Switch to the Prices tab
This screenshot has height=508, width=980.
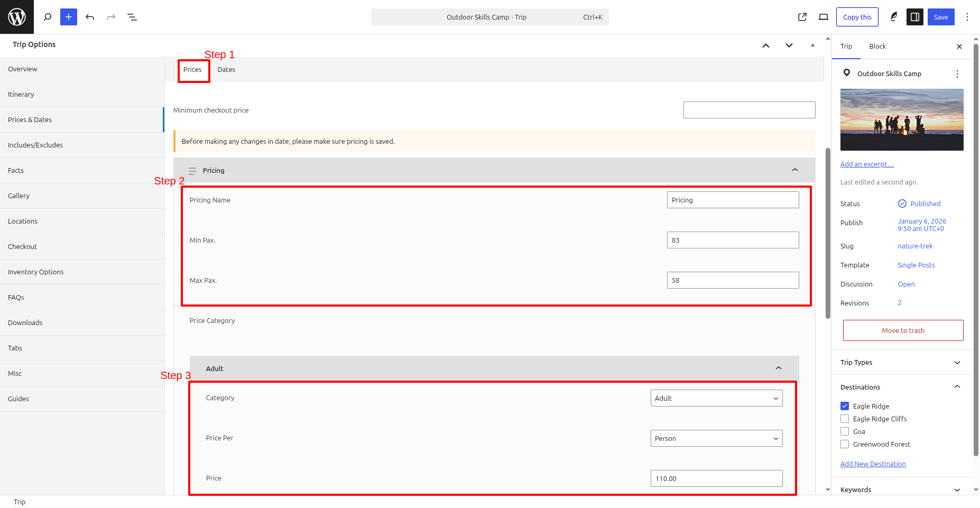point(192,70)
